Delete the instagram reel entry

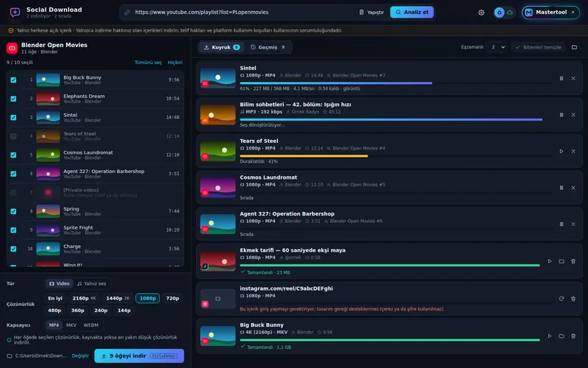573,299
